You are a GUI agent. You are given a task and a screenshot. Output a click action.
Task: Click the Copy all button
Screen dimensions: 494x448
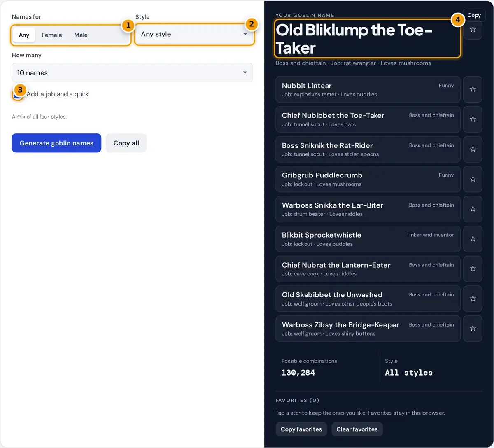[126, 143]
